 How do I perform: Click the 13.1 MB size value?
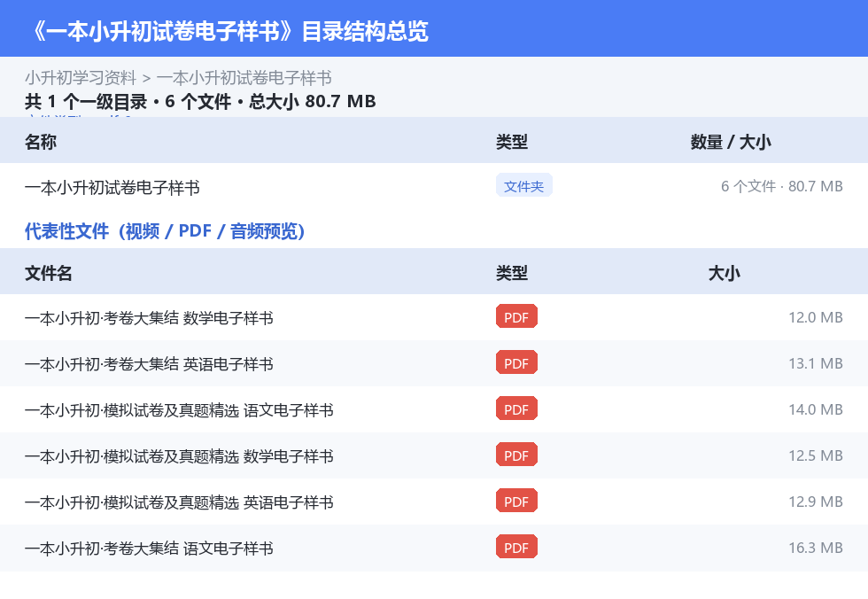point(816,363)
